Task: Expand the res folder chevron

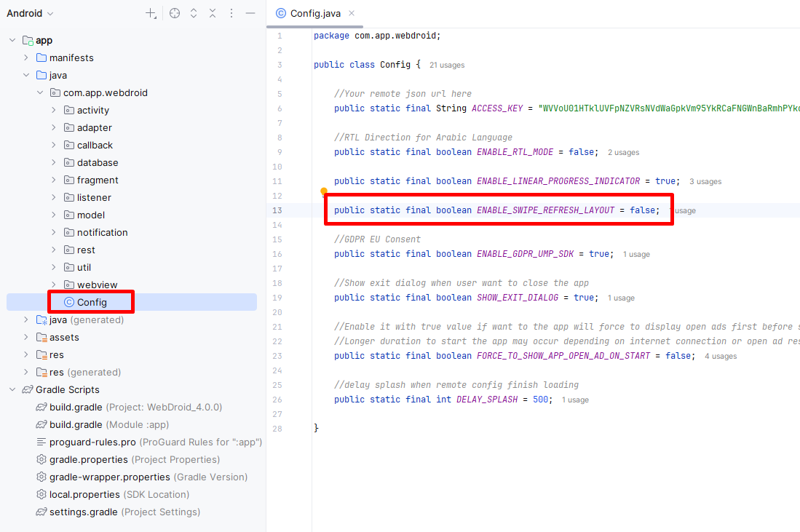Action: [26, 354]
